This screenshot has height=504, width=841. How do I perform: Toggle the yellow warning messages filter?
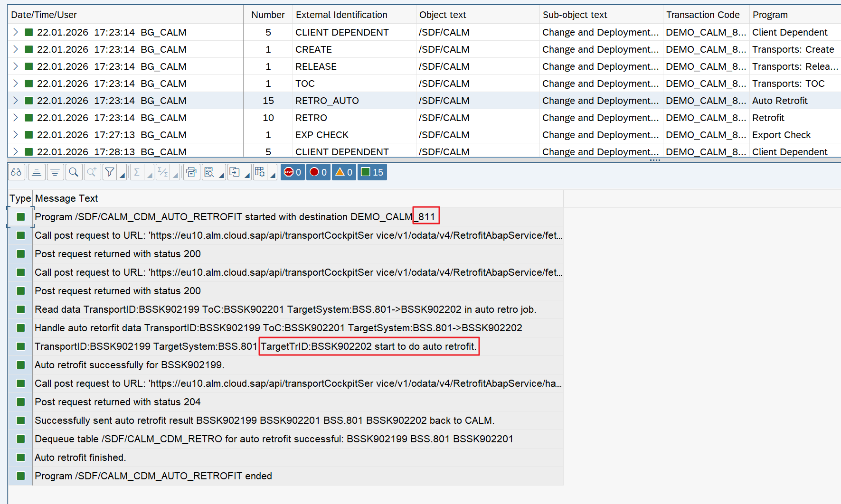coord(344,172)
